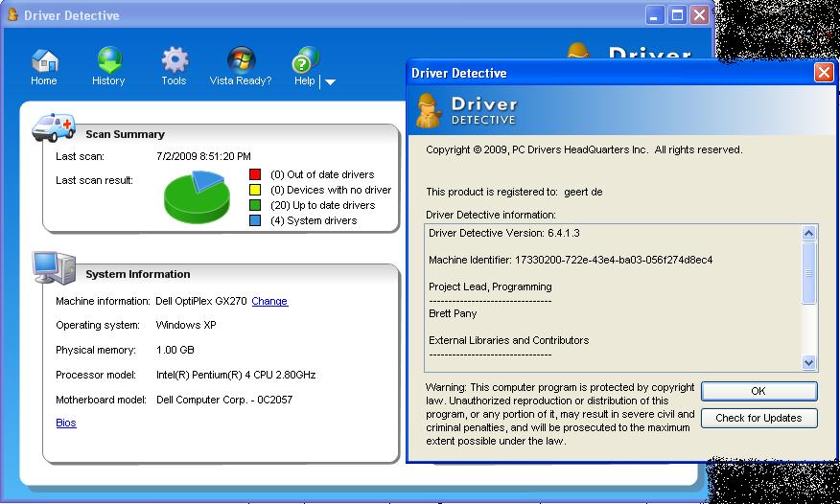Screen dimensions: 840x504
Task: Click the "This product is registered to" line
Action: pyautogui.click(x=514, y=192)
